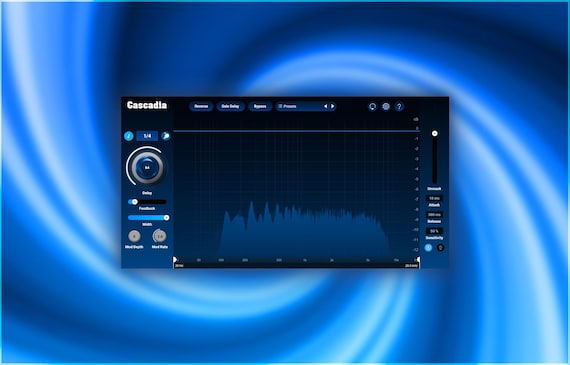Image resolution: width=570 pixels, height=365 pixels.
Task: Open the help question mark icon
Action: tap(399, 107)
